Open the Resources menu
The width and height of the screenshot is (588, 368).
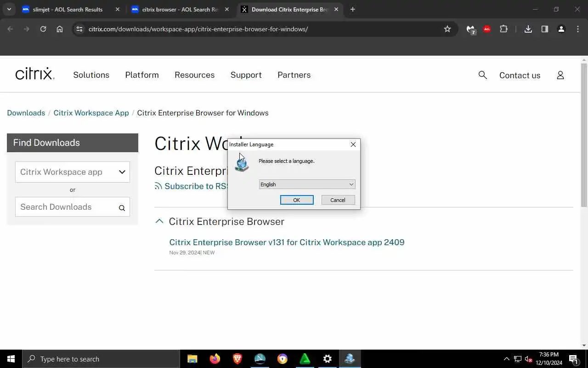pyautogui.click(x=194, y=75)
